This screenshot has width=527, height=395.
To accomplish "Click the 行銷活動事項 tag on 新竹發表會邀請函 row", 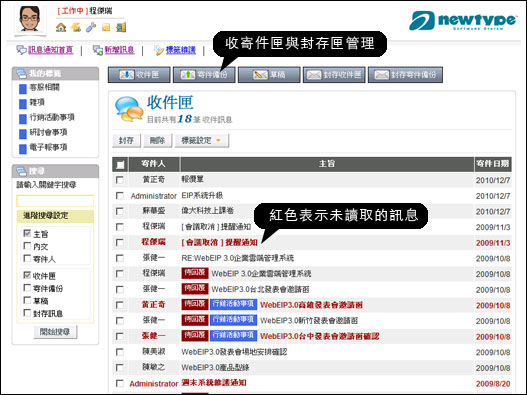I will (x=233, y=320).
